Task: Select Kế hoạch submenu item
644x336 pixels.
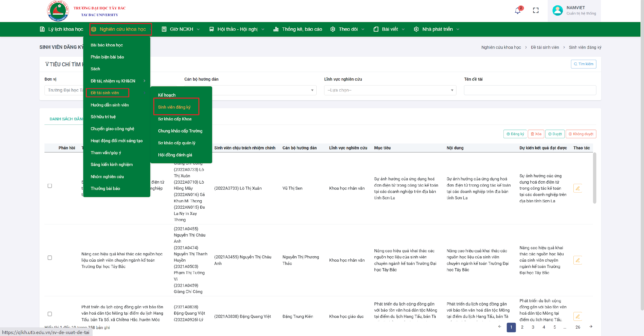Action: 167,95
